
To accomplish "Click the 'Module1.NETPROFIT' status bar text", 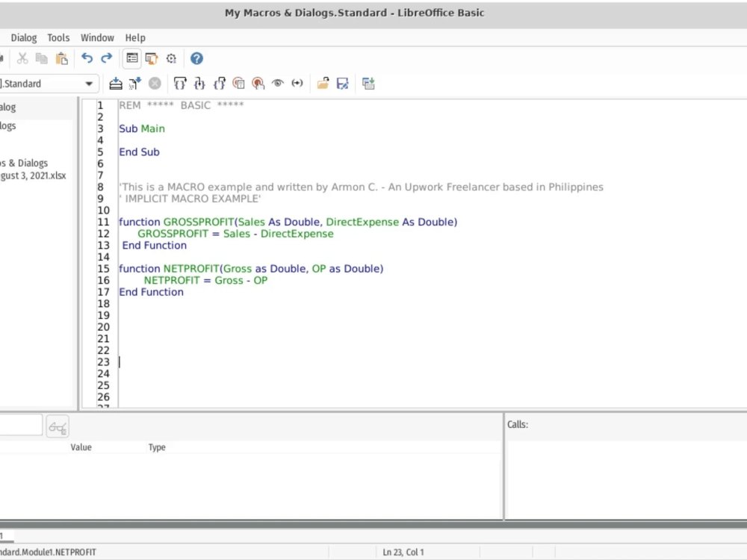I will pos(48,552).
